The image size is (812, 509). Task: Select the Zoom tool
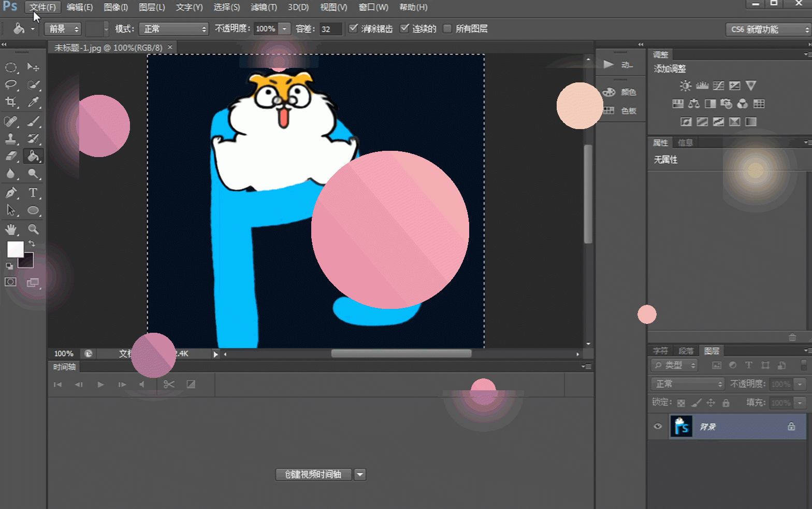coord(33,229)
